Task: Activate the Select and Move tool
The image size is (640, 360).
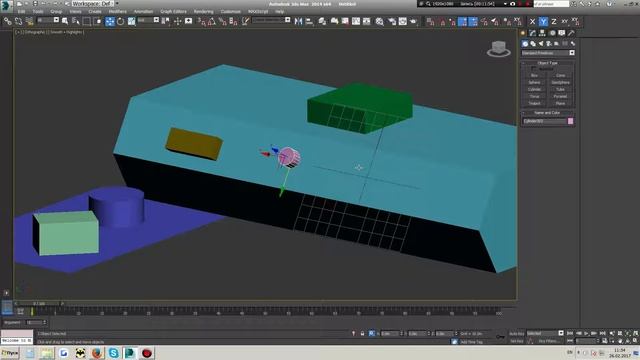Action: (x=110, y=21)
